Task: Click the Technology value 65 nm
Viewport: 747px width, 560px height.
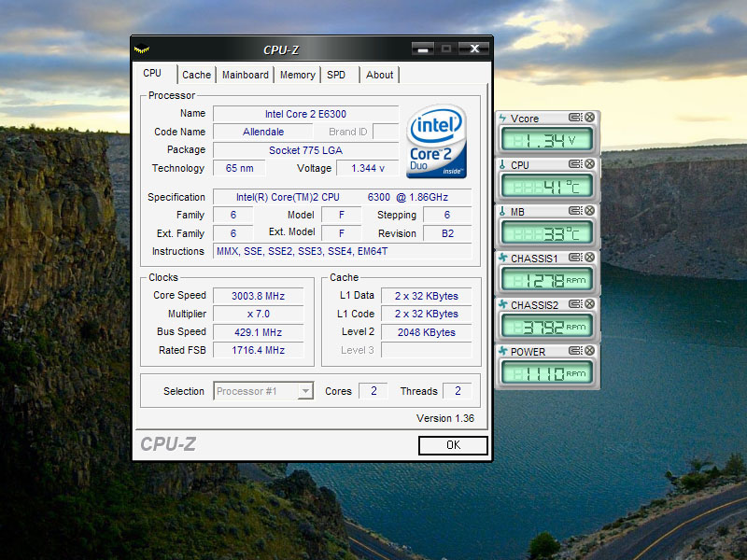Action: coord(240,168)
